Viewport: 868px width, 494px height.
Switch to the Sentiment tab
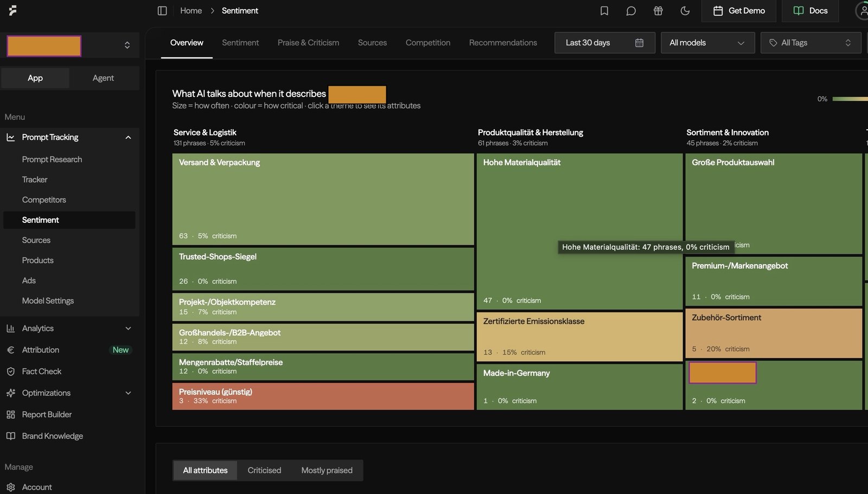coord(240,43)
